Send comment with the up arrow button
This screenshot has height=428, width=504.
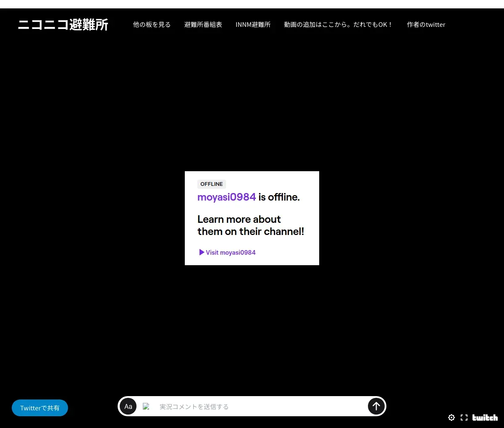376,406
